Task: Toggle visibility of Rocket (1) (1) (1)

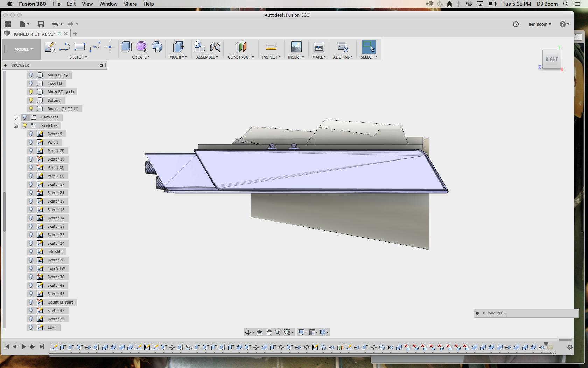Action: pyautogui.click(x=31, y=109)
